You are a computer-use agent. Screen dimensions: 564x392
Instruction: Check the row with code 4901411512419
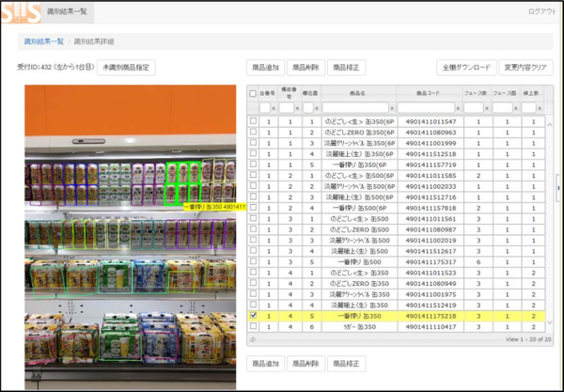(x=253, y=305)
